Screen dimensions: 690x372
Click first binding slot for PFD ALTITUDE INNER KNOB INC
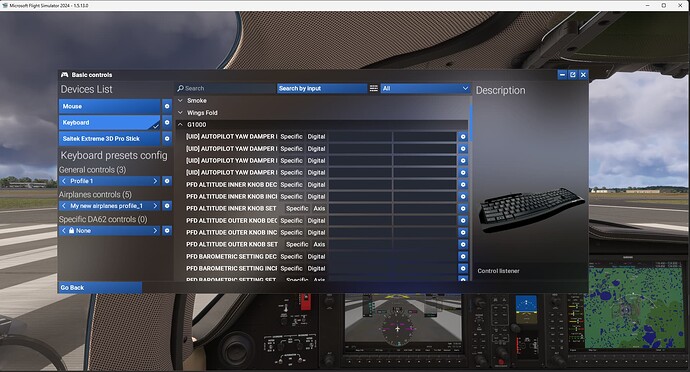[360, 196]
